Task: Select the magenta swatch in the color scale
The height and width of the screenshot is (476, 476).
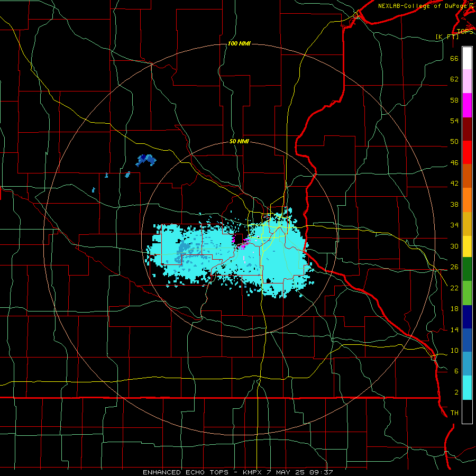Action: (x=467, y=105)
